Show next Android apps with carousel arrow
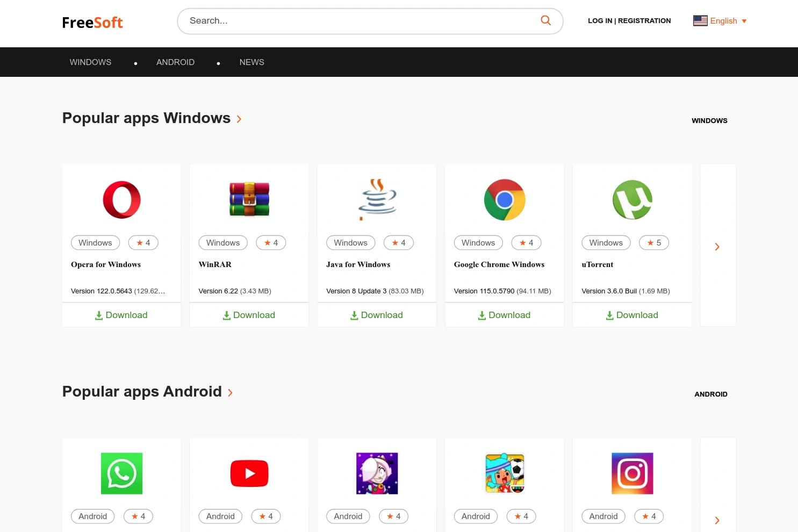 click(x=717, y=520)
